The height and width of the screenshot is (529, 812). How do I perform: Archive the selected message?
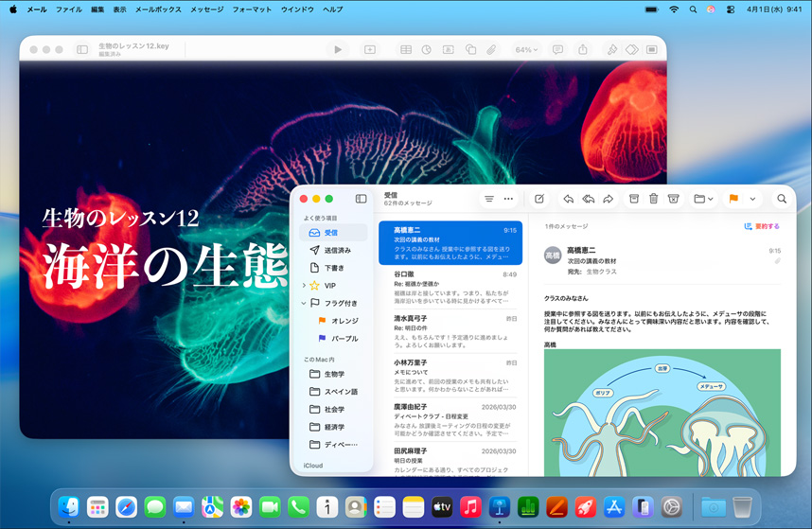coord(634,199)
